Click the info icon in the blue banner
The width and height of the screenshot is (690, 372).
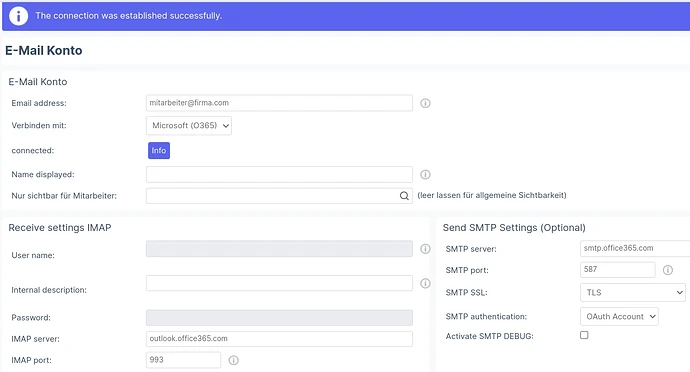18,16
